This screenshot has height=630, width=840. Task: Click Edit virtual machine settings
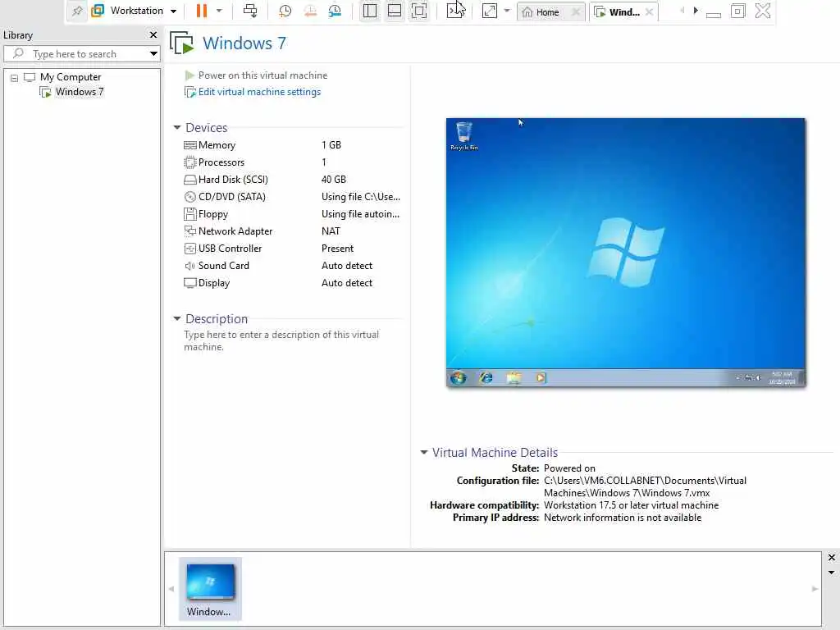click(x=259, y=92)
